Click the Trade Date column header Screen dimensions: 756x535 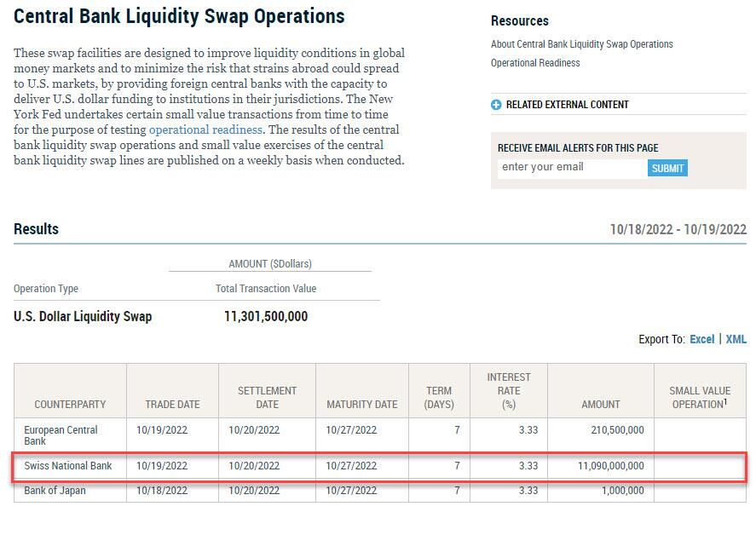[x=172, y=404]
